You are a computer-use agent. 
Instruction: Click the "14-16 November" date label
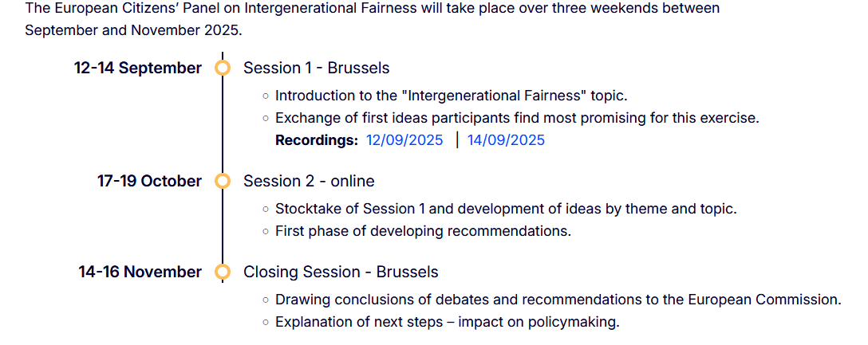pos(140,272)
